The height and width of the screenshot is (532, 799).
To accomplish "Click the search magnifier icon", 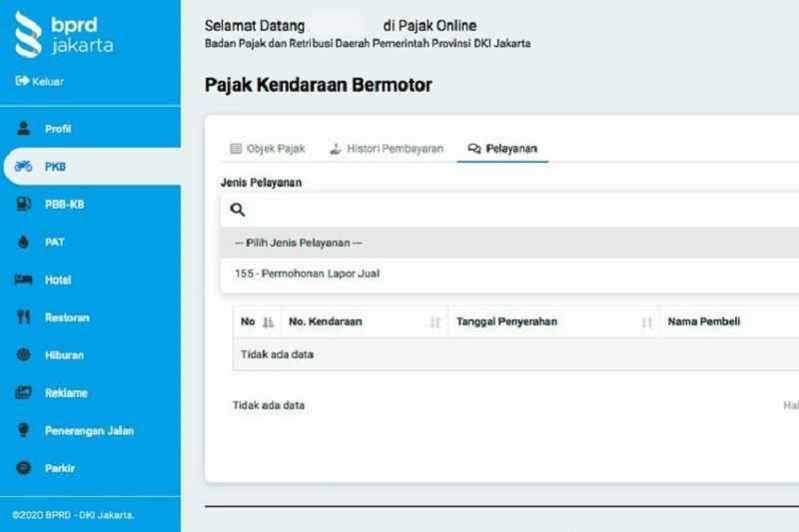I will [238, 210].
